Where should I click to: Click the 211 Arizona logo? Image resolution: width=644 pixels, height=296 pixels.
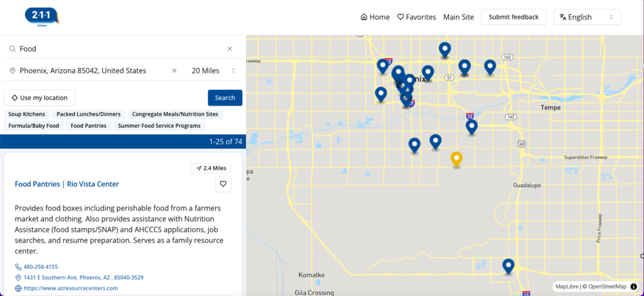coord(42,16)
